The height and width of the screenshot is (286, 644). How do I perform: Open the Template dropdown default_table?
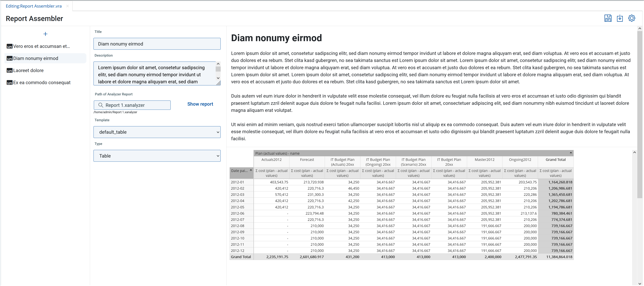tap(157, 132)
